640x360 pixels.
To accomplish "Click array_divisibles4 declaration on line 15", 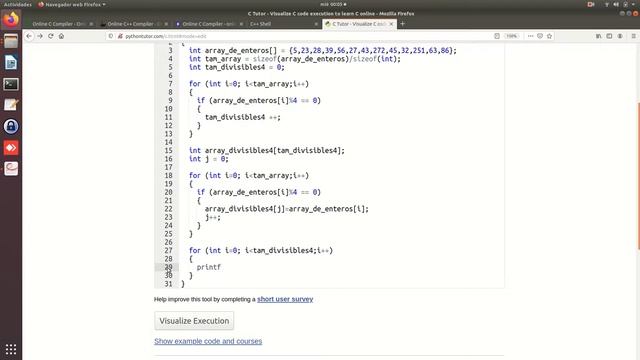I will click(267, 150).
